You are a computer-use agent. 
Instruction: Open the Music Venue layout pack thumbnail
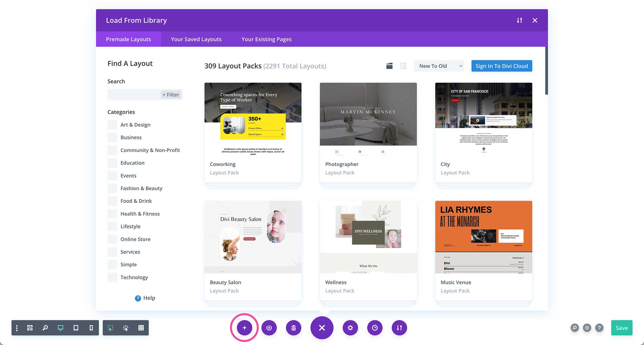pyautogui.click(x=483, y=237)
